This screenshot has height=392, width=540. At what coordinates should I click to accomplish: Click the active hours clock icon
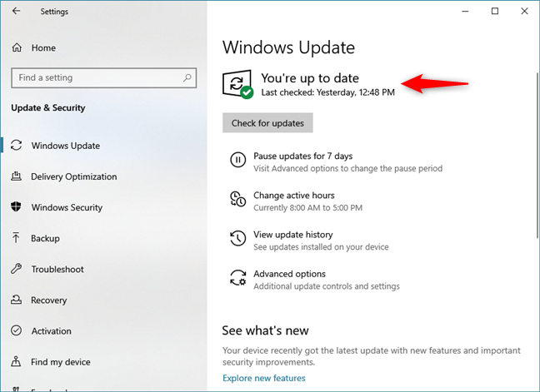click(x=237, y=199)
